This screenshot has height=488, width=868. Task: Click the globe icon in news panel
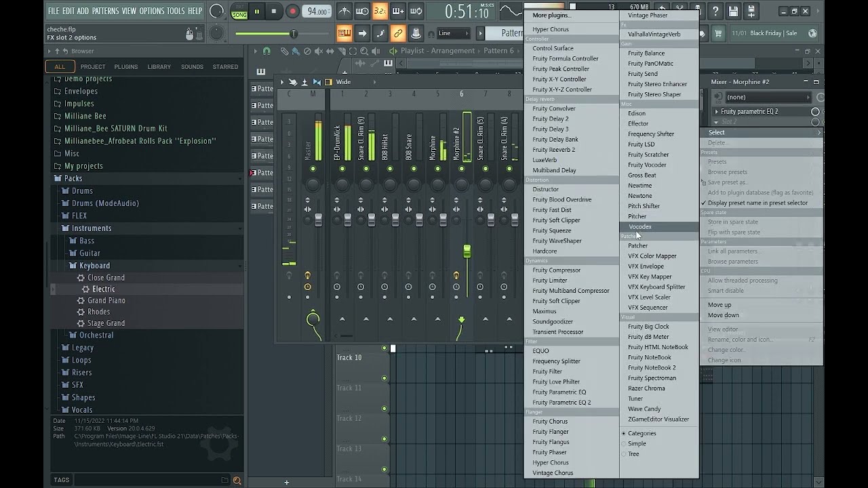(812, 33)
